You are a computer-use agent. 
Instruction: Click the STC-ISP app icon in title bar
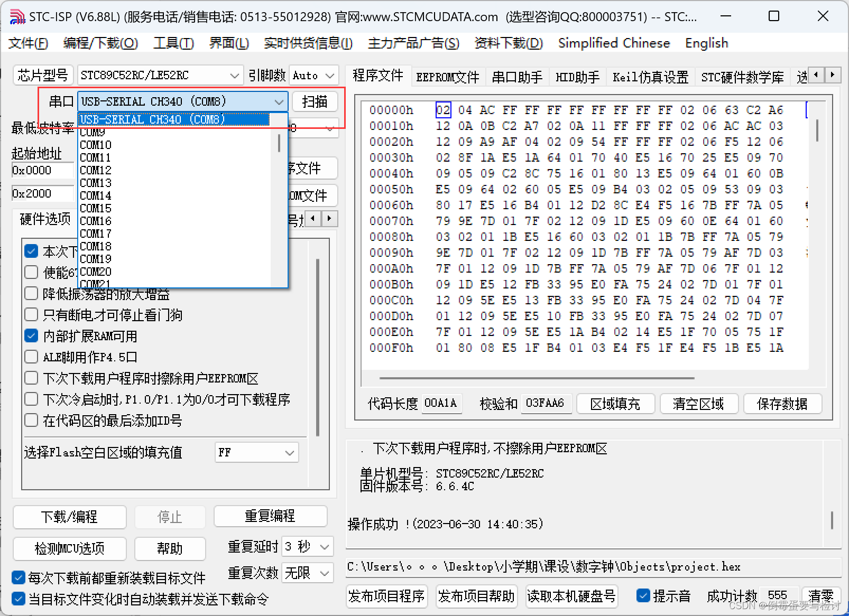pos(17,16)
